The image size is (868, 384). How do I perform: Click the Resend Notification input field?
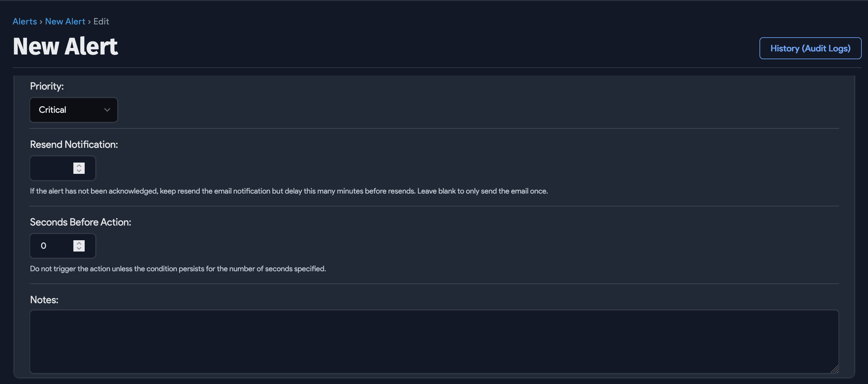pos(50,168)
